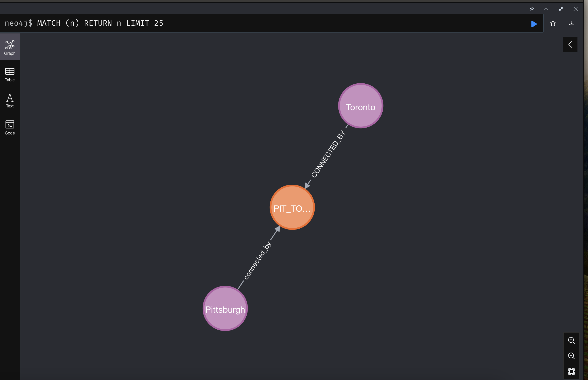Switch to the Text view
Image resolution: width=588 pixels, height=380 pixels.
(x=10, y=100)
